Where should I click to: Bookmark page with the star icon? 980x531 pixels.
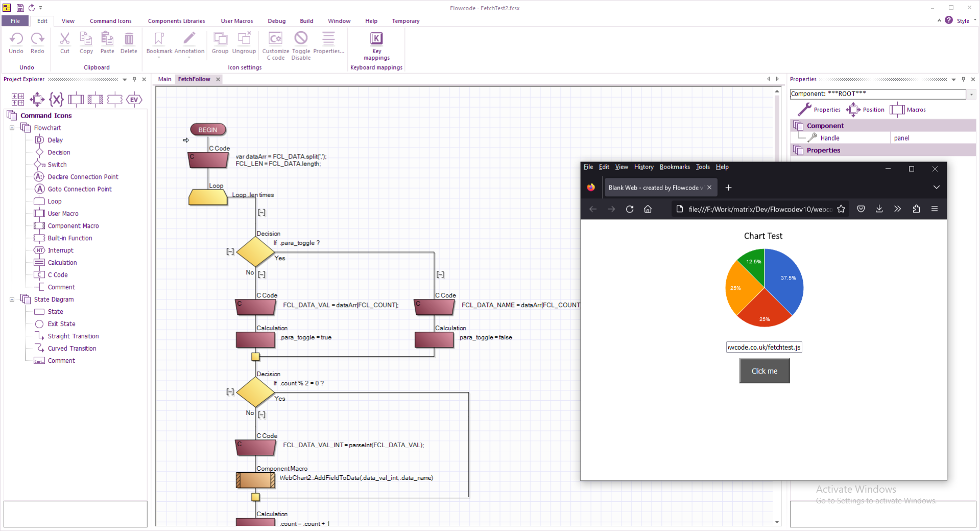pyautogui.click(x=841, y=209)
